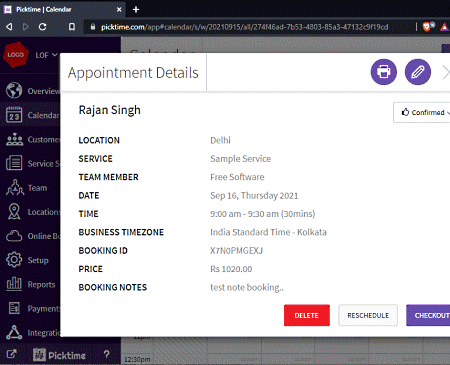Screen dimensions: 450x365
Task: Go back in browser
Action: 9,27
